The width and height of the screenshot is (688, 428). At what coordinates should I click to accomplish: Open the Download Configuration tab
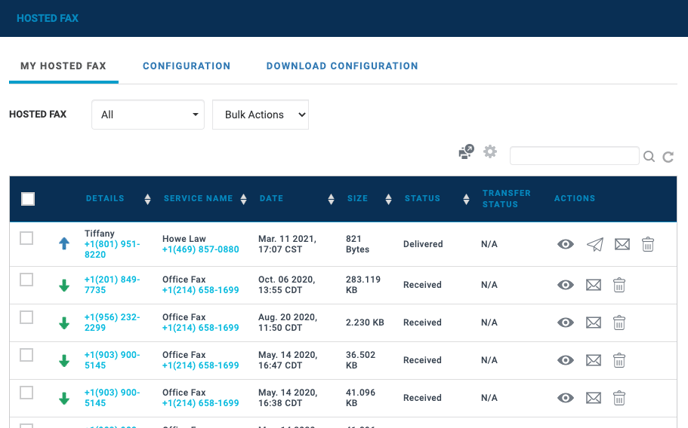342,66
